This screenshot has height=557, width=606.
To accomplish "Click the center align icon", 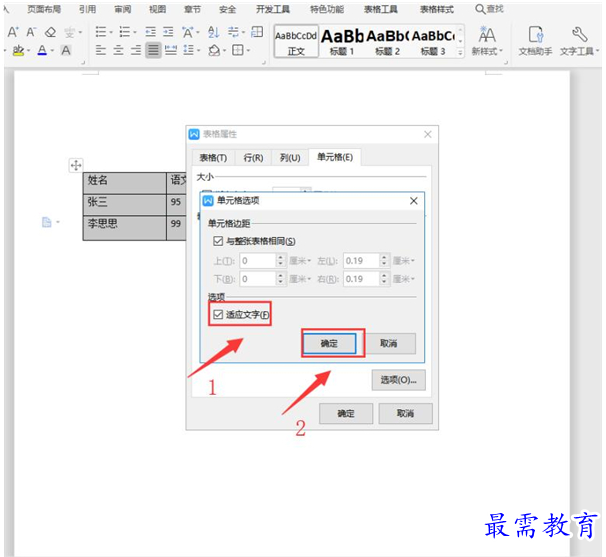I will pos(118,50).
